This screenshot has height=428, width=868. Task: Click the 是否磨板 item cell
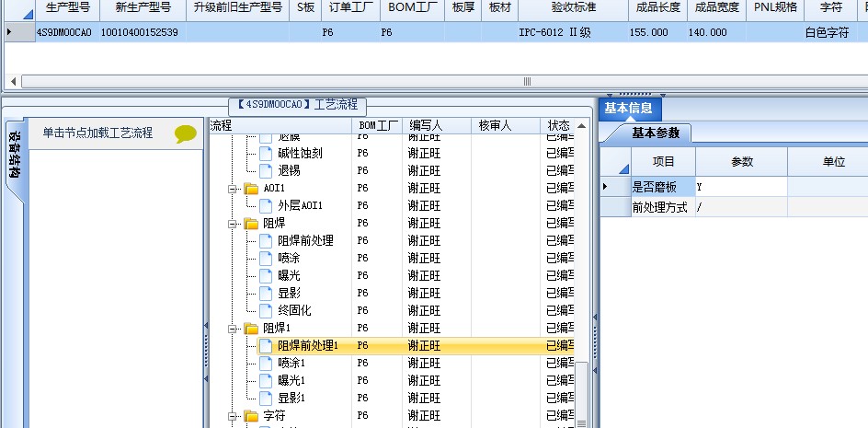pyautogui.click(x=663, y=188)
